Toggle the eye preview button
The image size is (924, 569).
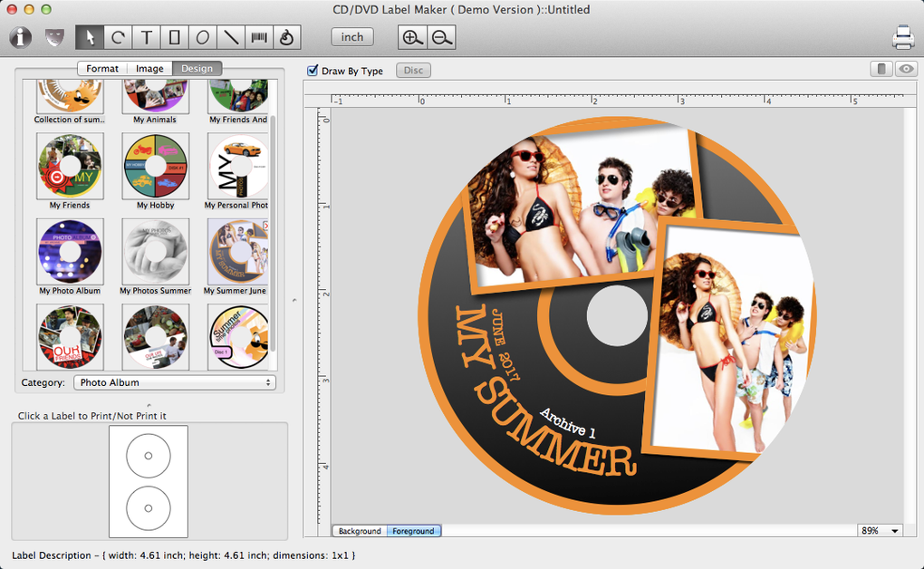click(x=905, y=70)
